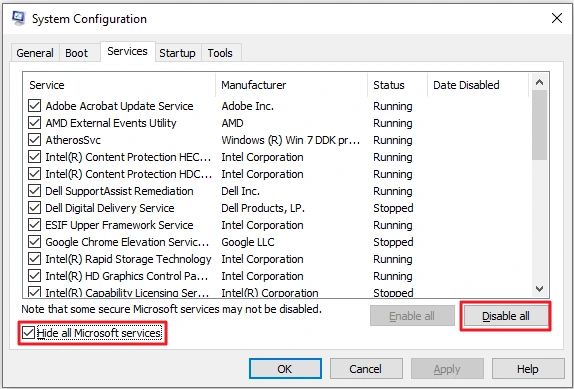Uncheck Dell Digital Delivery Service
The height and width of the screenshot is (389, 574).
click(x=34, y=208)
